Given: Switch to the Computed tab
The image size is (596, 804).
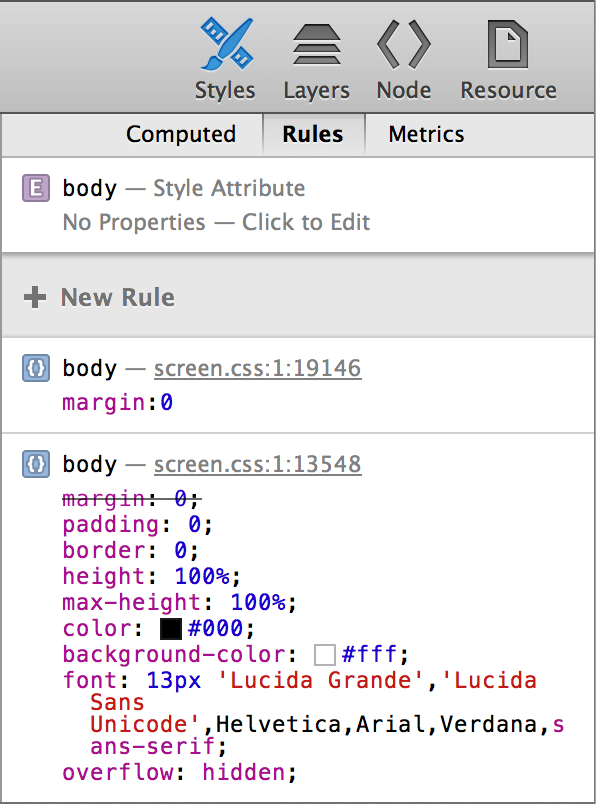Looking at the screenshot, I should pyautogui.click(x=181, y=134).
